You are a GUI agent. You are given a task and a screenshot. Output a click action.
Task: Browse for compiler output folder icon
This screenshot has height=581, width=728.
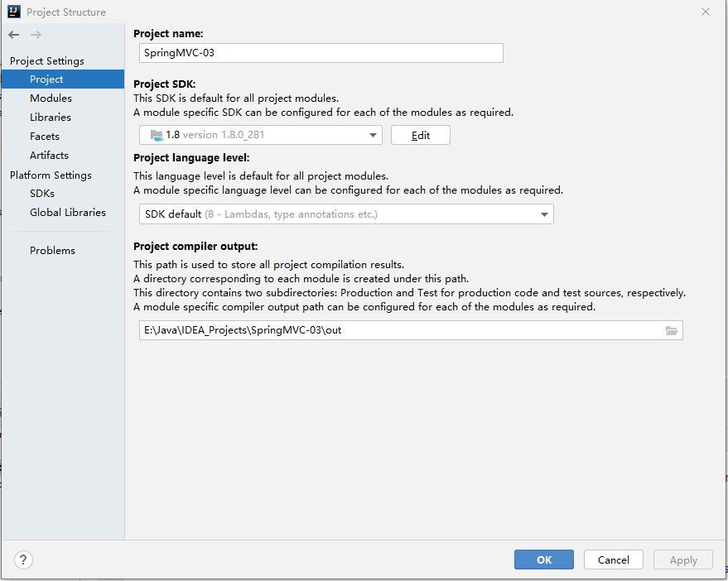click(672, 331)
